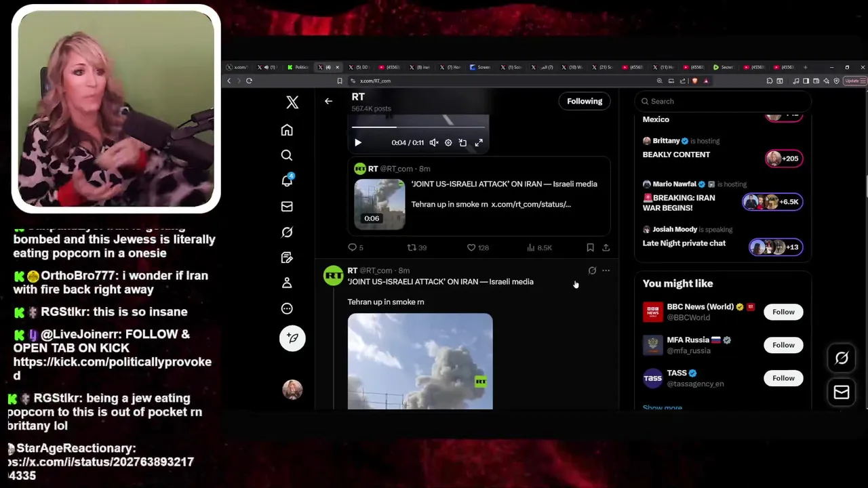Share the RT post

click(x=606, y=247)
